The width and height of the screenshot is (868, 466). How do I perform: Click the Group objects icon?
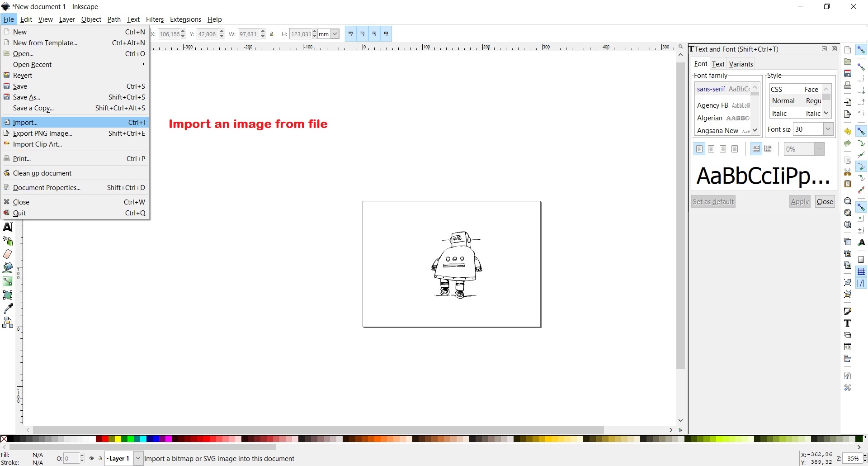tap(848, 282)
